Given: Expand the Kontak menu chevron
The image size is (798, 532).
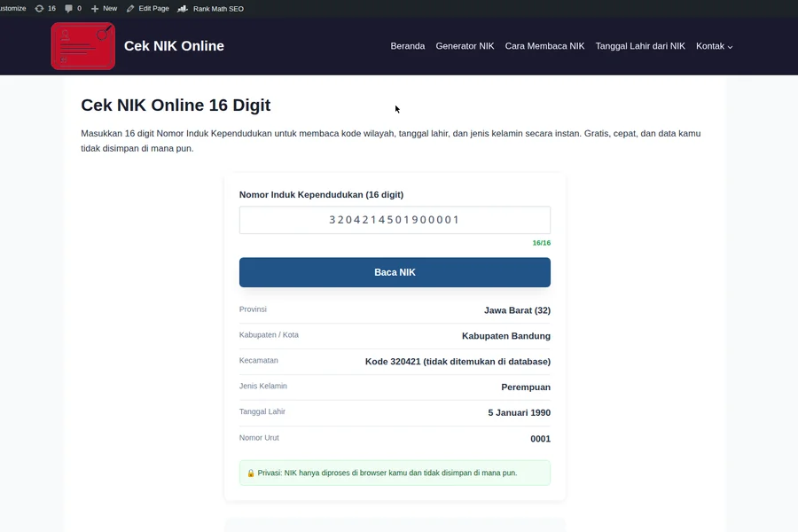Looking at the screenshot, I should coord(730,47).
